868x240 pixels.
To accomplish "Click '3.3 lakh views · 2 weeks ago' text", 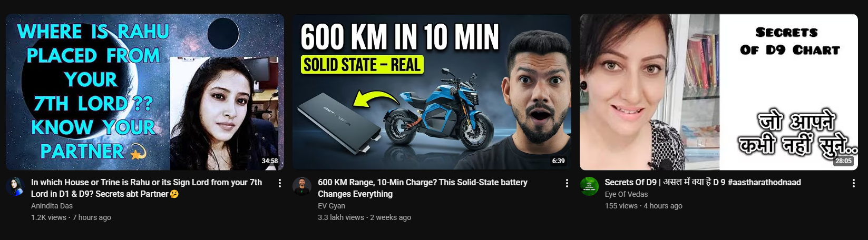I will [x=364, y=217].
